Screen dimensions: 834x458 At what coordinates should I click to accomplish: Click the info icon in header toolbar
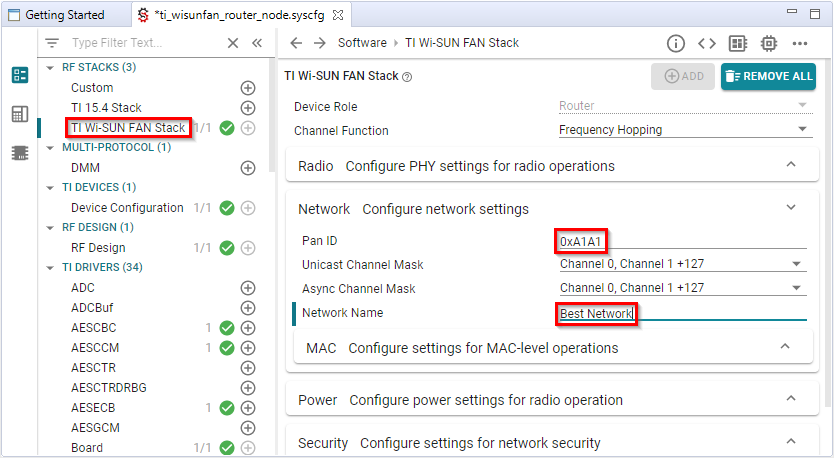(676, 43)
